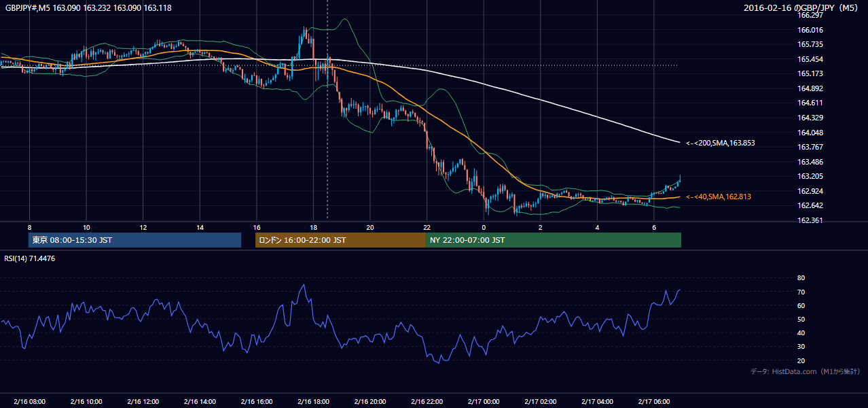This screenshot has height=408, width=868.
Task: Click price axis value 162.924
Action: point(810,191)
